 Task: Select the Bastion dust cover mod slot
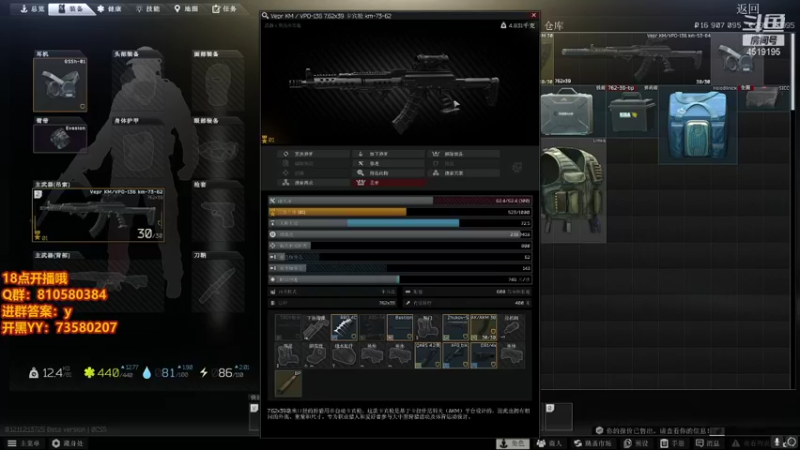pyautogui.click(x=399, y=328)
